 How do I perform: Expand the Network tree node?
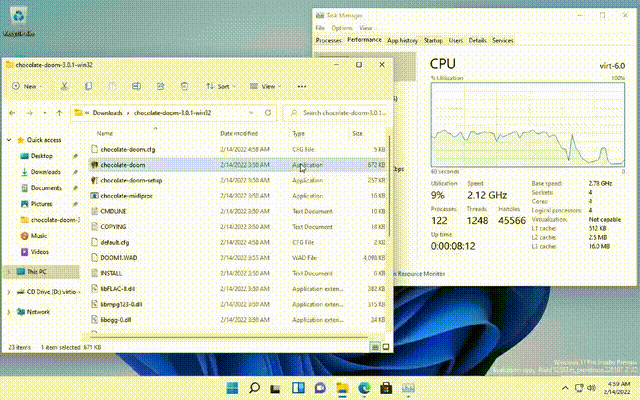pos(9,311)
